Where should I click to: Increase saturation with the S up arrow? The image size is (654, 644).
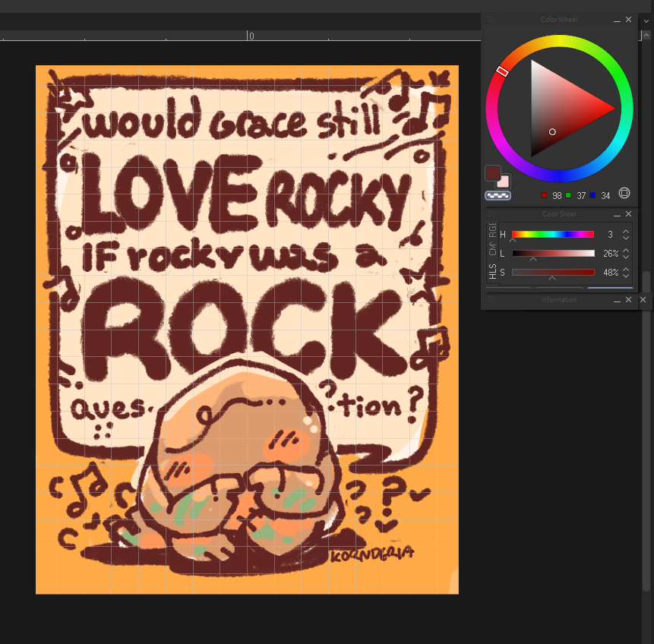626,270
